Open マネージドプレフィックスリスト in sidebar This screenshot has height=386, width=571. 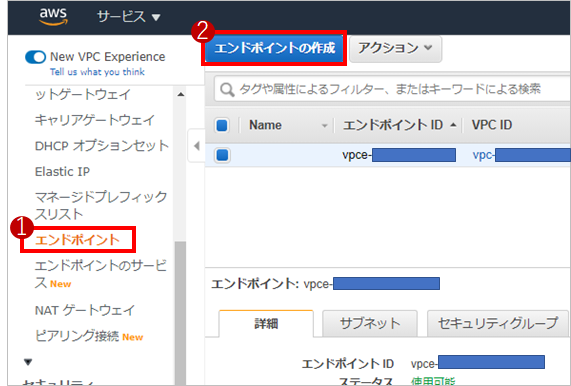(101, 205)
